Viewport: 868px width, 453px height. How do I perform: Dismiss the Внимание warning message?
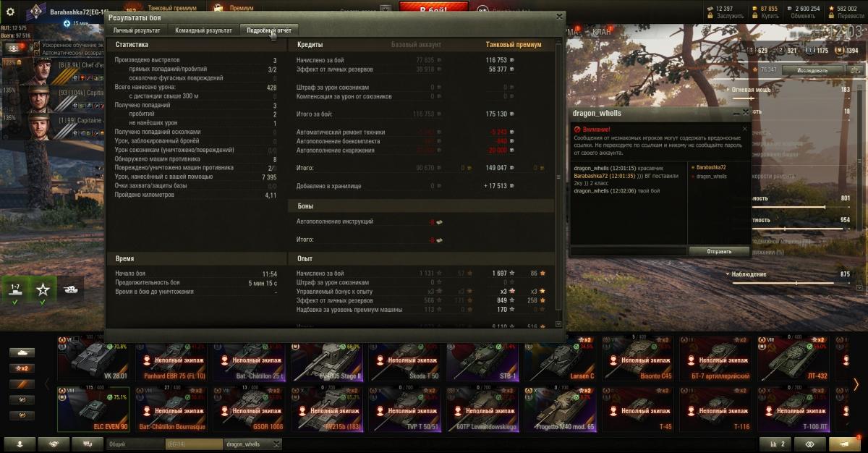(745, 129)
